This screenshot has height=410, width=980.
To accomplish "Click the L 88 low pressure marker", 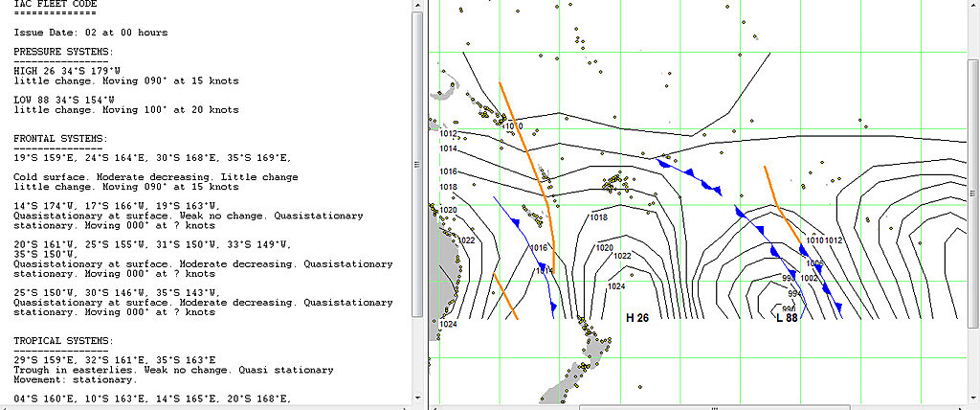I will coord(787,317).
